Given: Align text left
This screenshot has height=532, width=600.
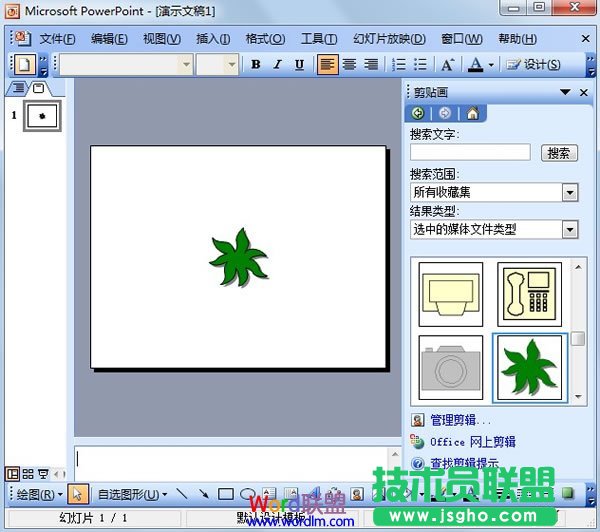Looking at the screenshot, I should click(328, 64).
